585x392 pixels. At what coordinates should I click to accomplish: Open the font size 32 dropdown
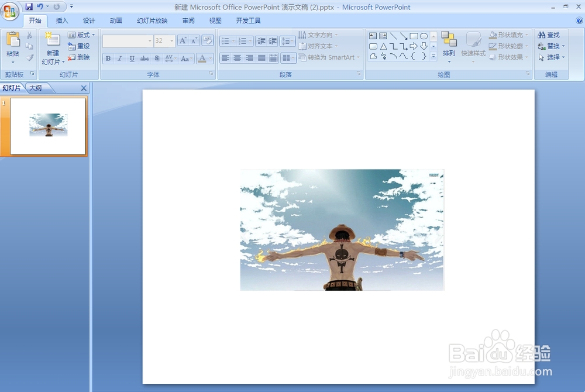[x=172, y=40]
